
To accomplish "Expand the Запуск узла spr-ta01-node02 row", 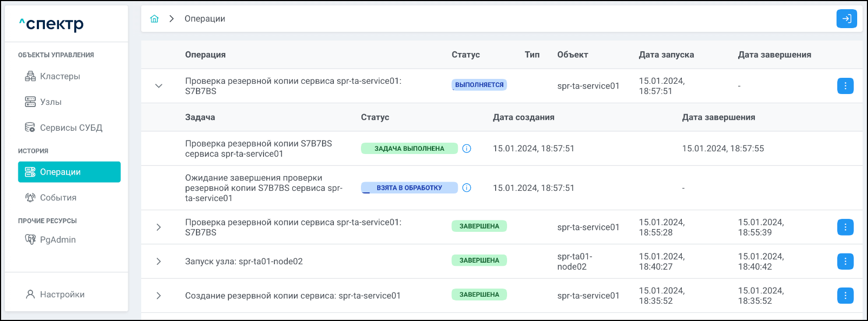I will pyautogui.click(x=159, y=262).
